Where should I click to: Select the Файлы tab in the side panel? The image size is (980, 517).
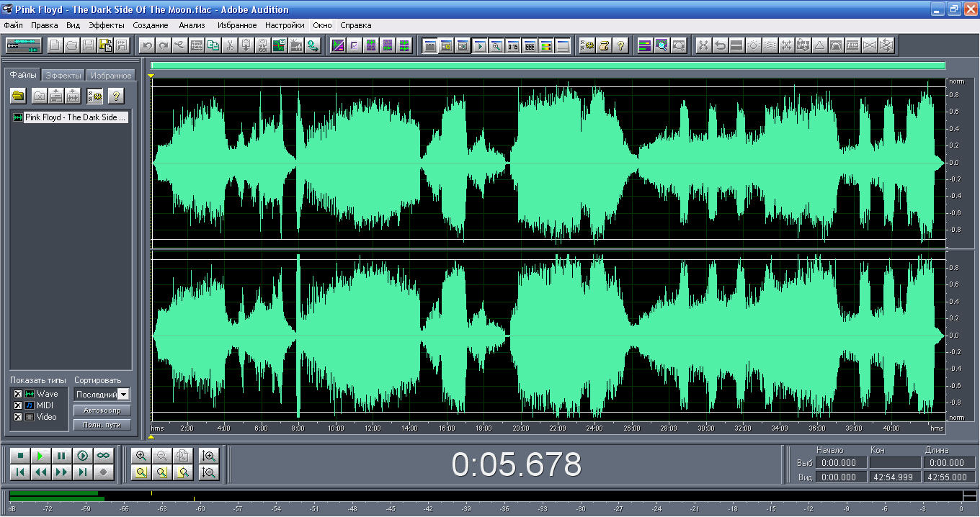pyautogui.click(x=23, y=74)
